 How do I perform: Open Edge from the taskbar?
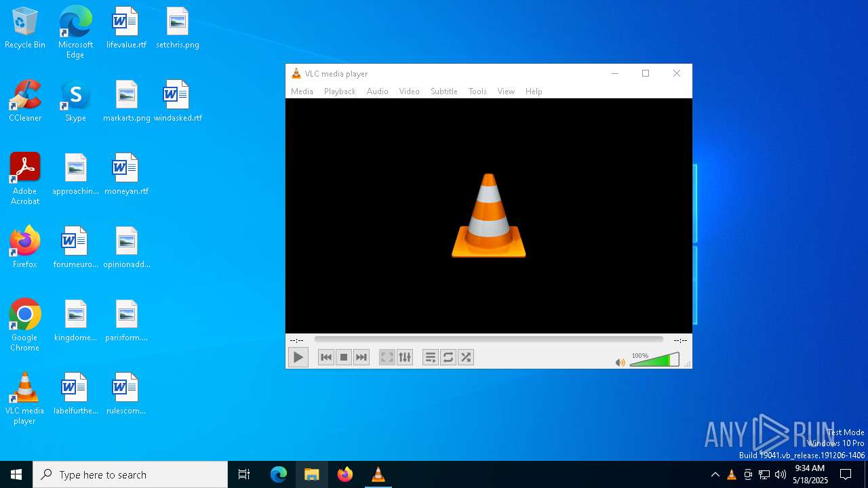(x=279, y=474)
